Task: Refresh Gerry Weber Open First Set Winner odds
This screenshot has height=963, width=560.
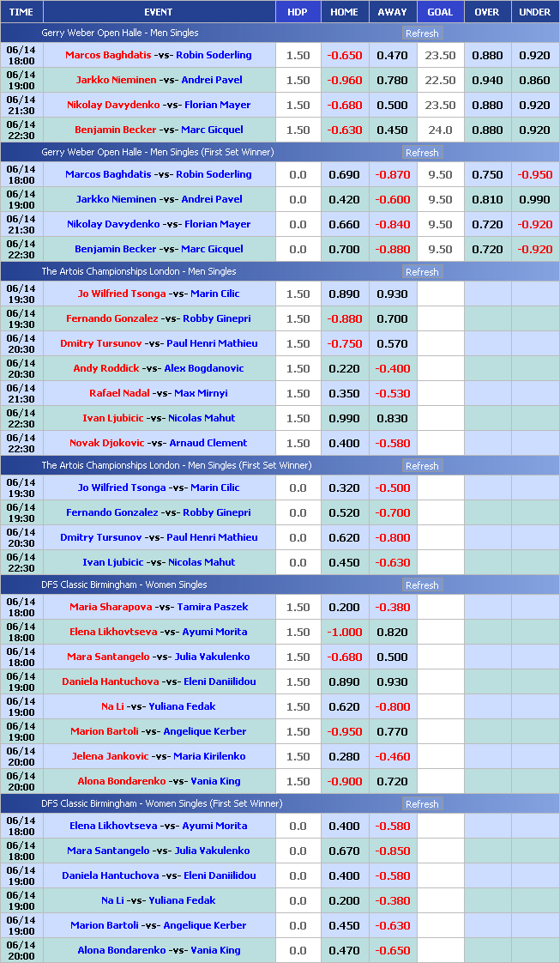Action: pos(421,153)
